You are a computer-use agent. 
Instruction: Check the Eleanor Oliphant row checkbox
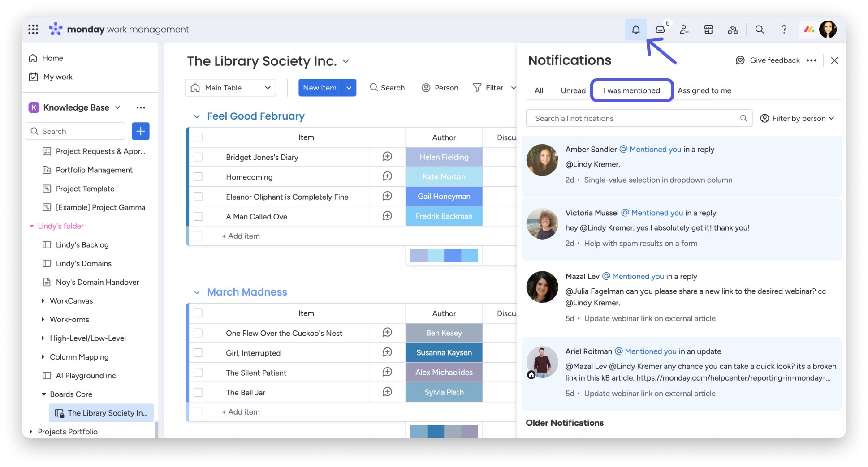point(198,197)
